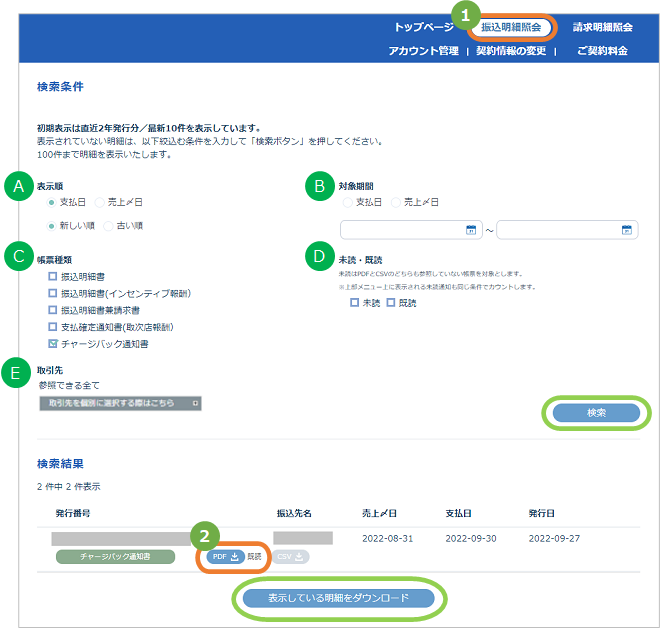
Task: Click the 発行番号 column header
Action: click(73, 514)
